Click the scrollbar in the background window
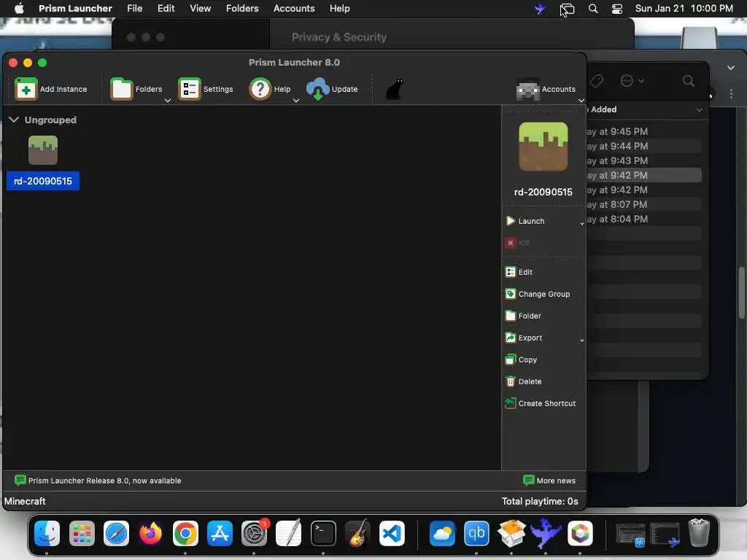 741,293
